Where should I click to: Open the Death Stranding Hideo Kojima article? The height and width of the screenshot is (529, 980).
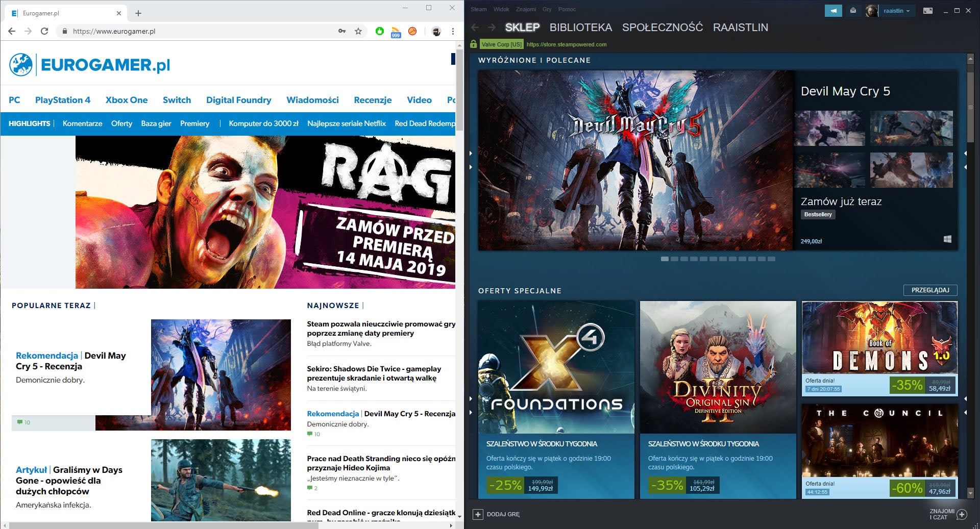tap(381, 463)
